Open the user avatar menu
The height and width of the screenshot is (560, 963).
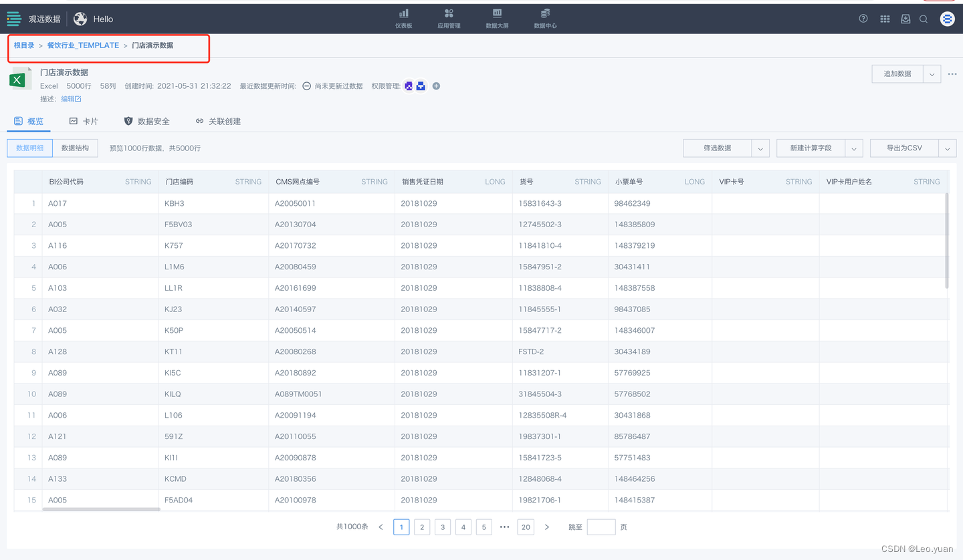pos(947,19)
